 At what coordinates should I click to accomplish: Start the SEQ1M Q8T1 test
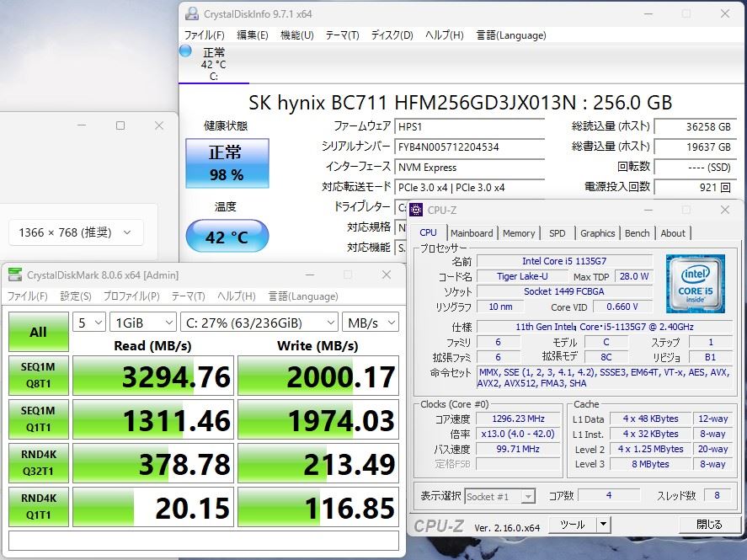pos(38,376)
